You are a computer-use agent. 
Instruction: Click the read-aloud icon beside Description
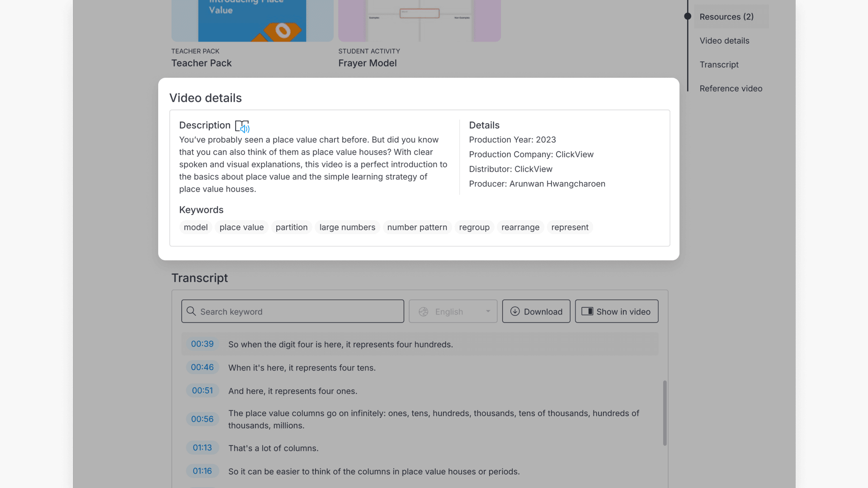pyautogui.click(x=242, y=126)
